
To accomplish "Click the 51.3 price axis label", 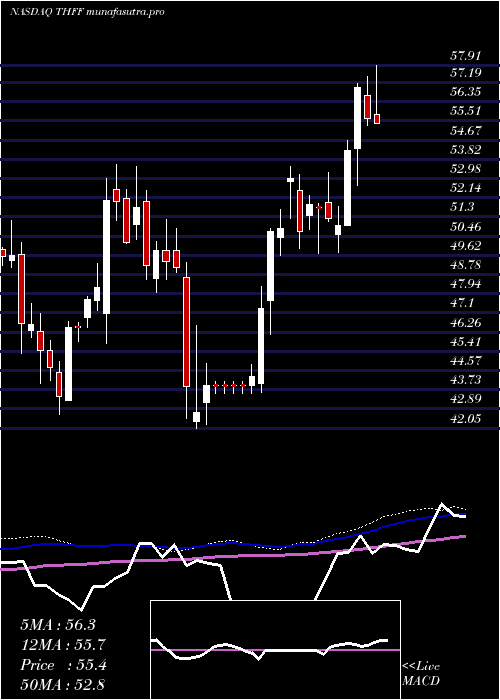I will pyautogui.click(x=462, y=207).
